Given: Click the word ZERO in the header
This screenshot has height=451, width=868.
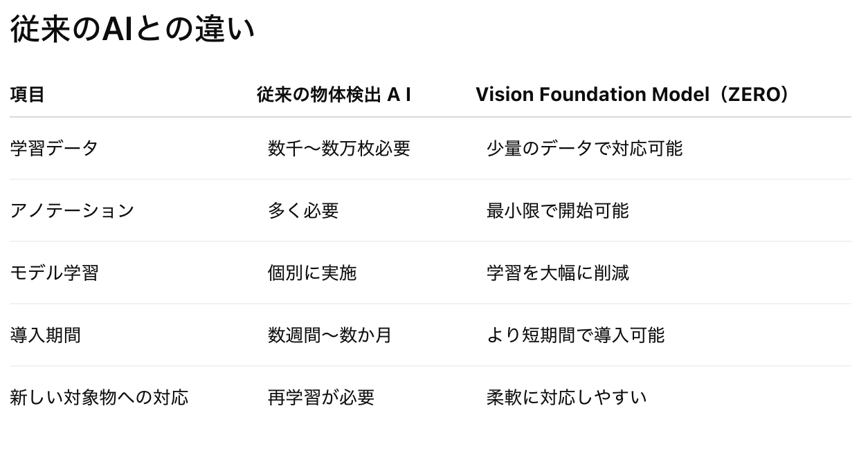Looking at the screenshot, I should tap(751, 95).
